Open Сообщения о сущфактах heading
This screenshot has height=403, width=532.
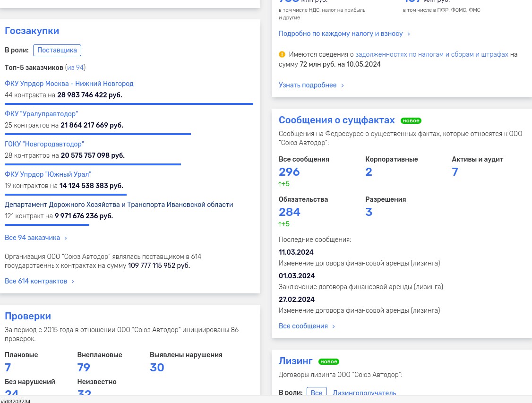336,120
